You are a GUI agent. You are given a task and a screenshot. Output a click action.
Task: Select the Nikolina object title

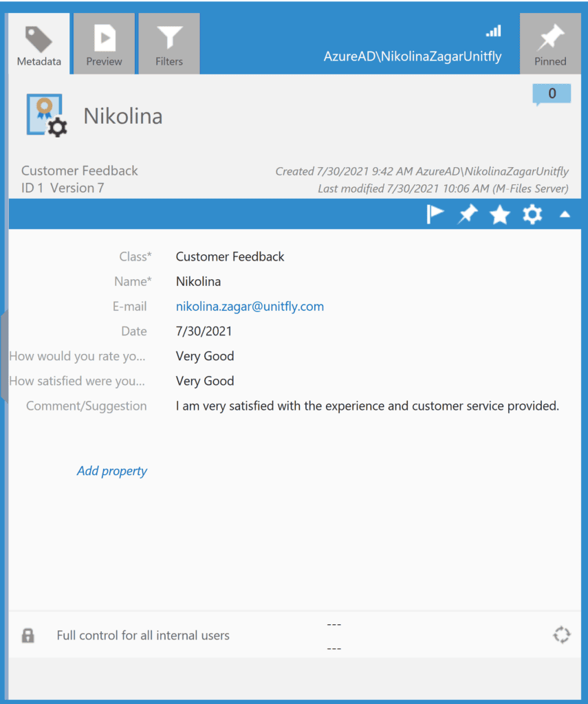[123, 116]
